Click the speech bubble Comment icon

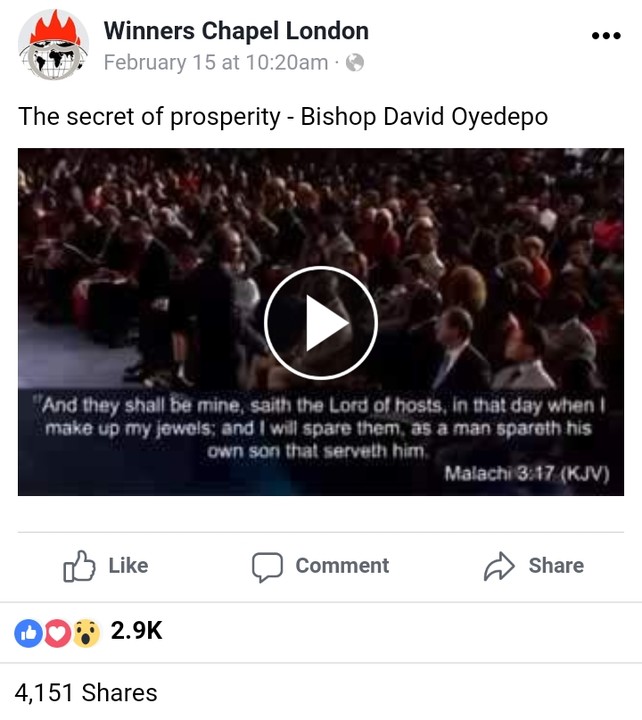coord(267,567)
